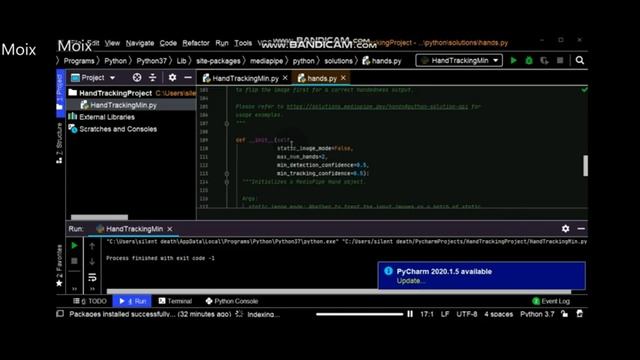Viewport: 640px width, 360px height.
Task: Click mediapipe breadcrumb in navigation bar
Action: [266, 61]
